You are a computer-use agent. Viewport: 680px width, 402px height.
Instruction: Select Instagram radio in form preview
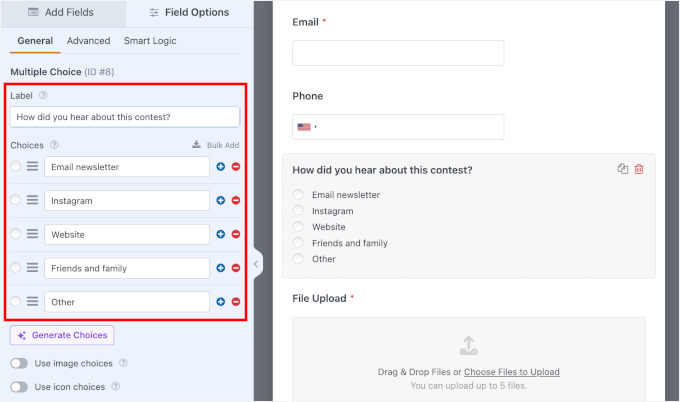(x=298, y=211)
